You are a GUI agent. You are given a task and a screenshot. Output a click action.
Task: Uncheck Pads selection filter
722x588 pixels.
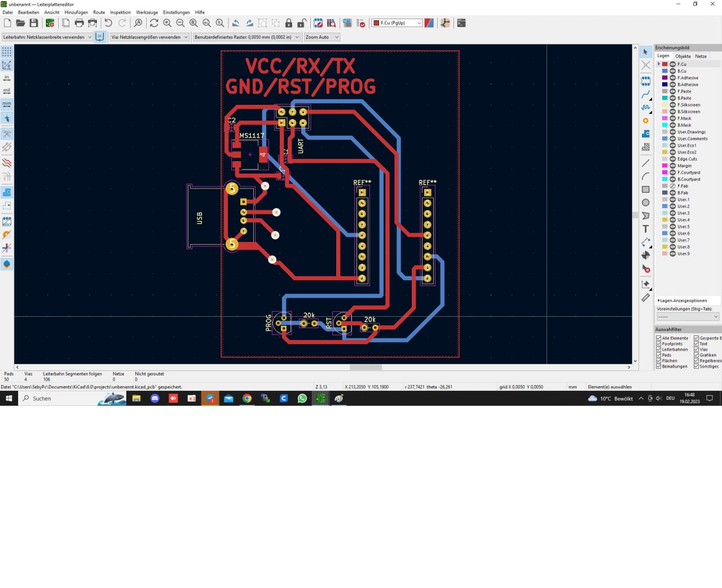click(658, 355)
